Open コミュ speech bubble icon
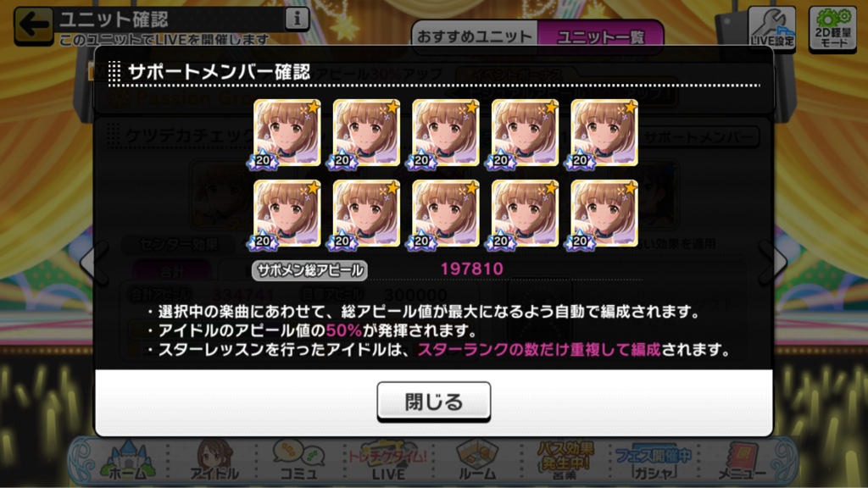This screenshot has width=868, height=488. click(299, 460)
